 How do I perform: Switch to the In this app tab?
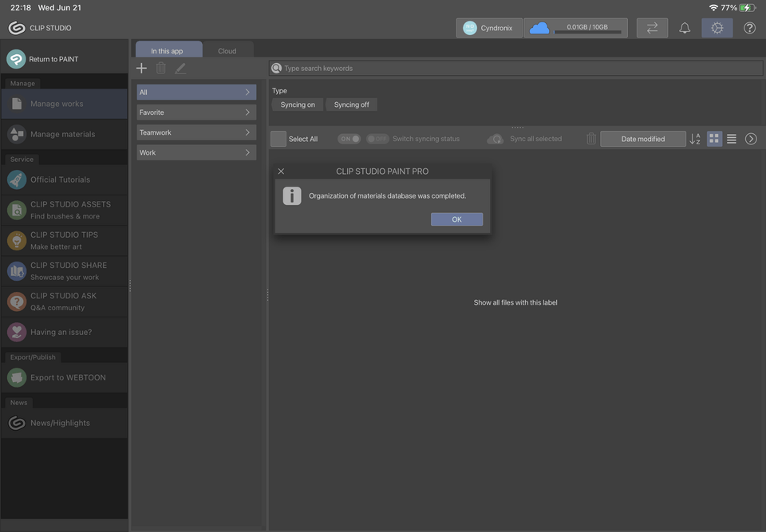click(x=168, y=49)
